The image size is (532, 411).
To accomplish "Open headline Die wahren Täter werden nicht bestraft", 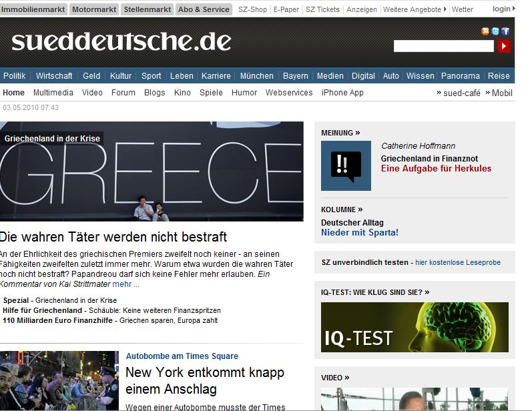I will pos(113,237).
